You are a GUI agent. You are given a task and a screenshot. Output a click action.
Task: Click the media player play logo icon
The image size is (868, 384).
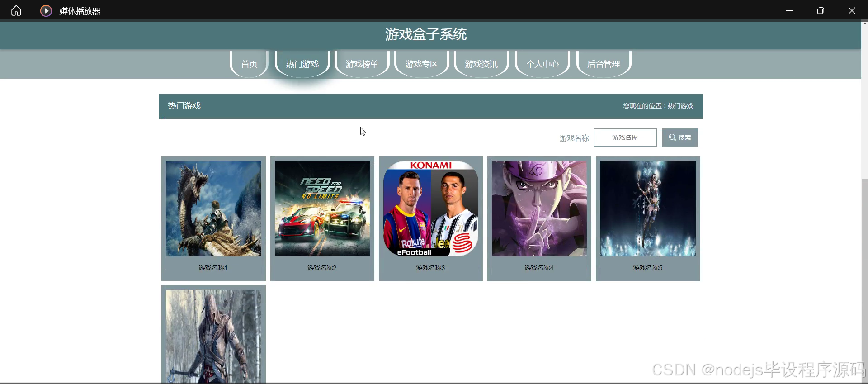click(x=46, y=10)
